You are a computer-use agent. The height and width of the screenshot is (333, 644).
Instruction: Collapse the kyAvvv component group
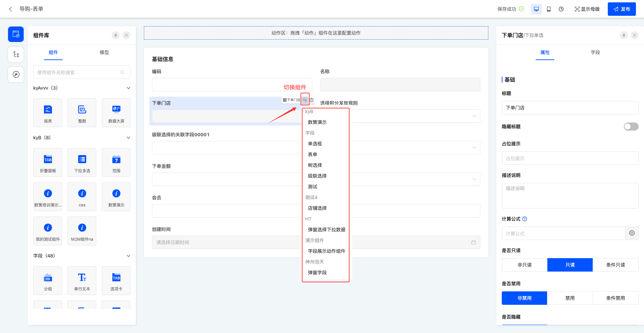click(128, 88)
